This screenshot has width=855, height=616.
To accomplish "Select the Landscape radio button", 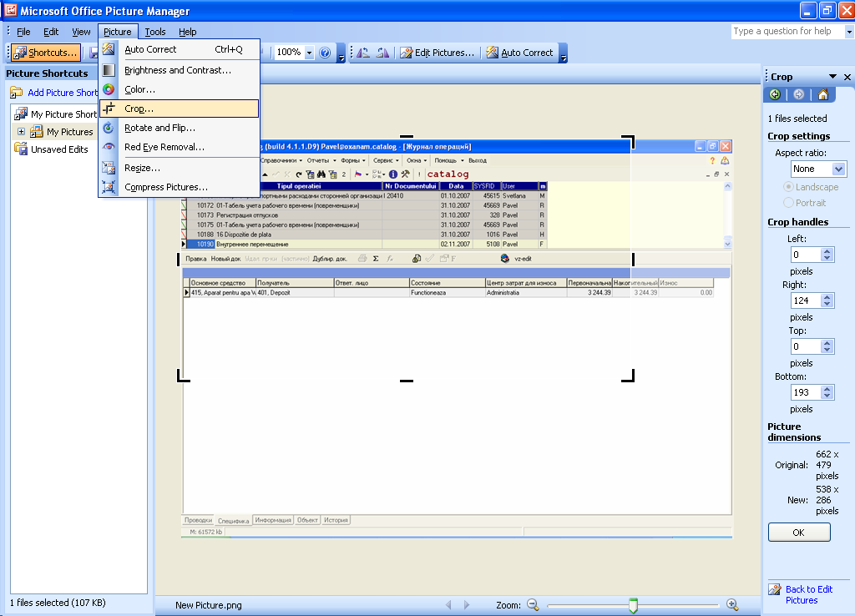I will pyautogui.click(x=788, y=186).
